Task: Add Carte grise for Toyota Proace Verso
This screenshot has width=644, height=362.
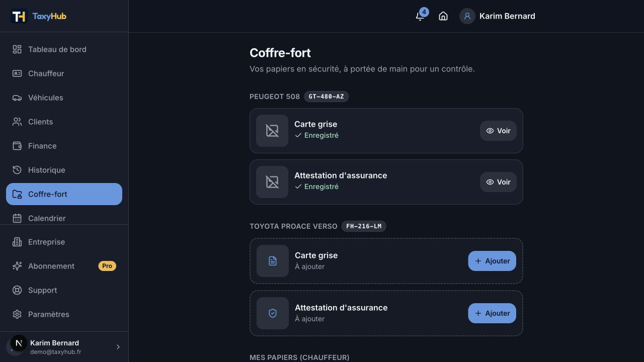Action: [492, 261]
